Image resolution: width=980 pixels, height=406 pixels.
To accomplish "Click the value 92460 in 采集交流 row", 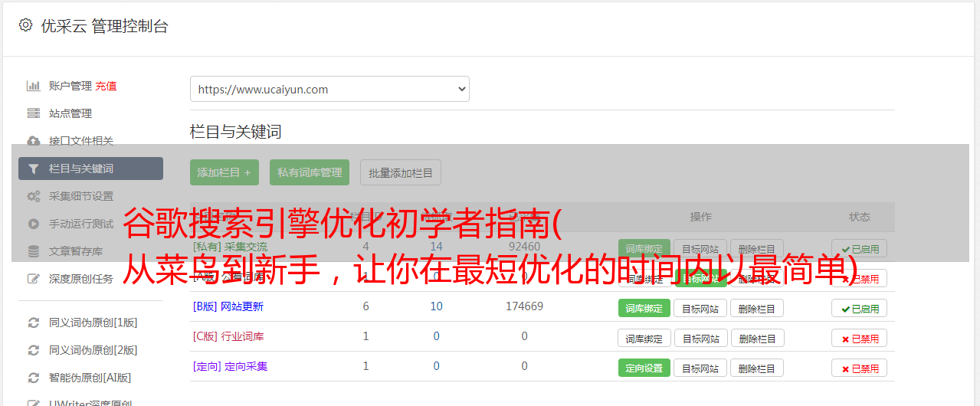I will pos(524,247).
